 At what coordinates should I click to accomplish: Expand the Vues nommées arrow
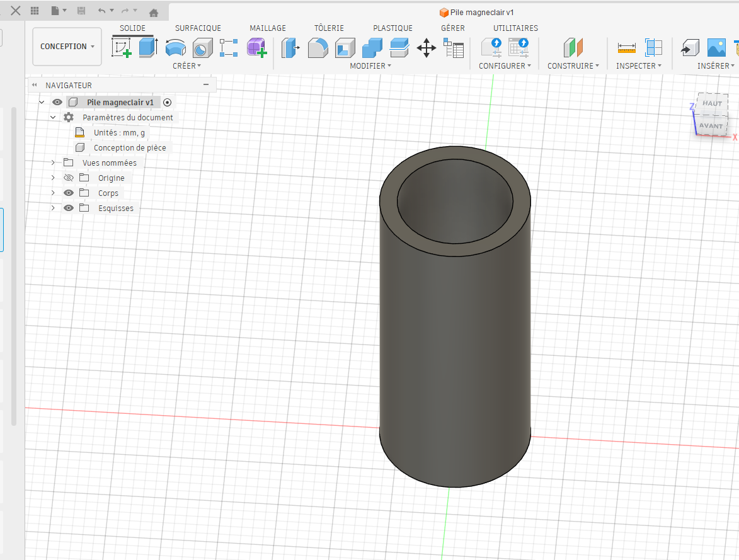click(x=53, y=163)
